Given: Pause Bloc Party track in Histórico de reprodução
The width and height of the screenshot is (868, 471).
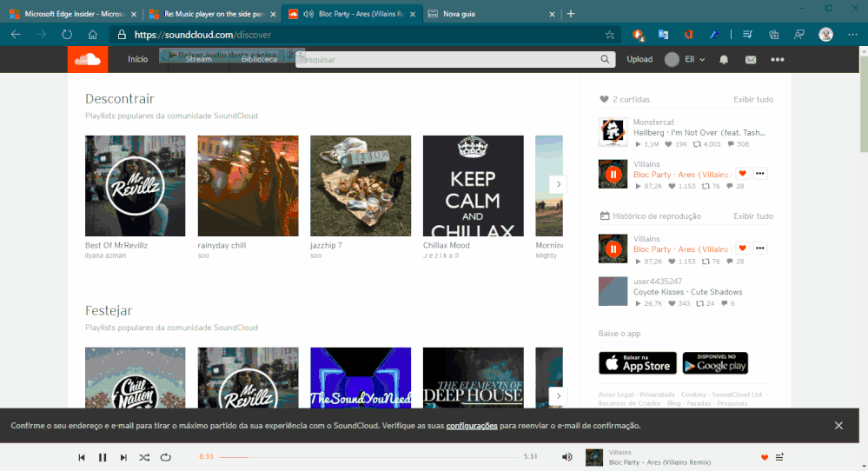Looking at the screenshot, I should [613, 249].
